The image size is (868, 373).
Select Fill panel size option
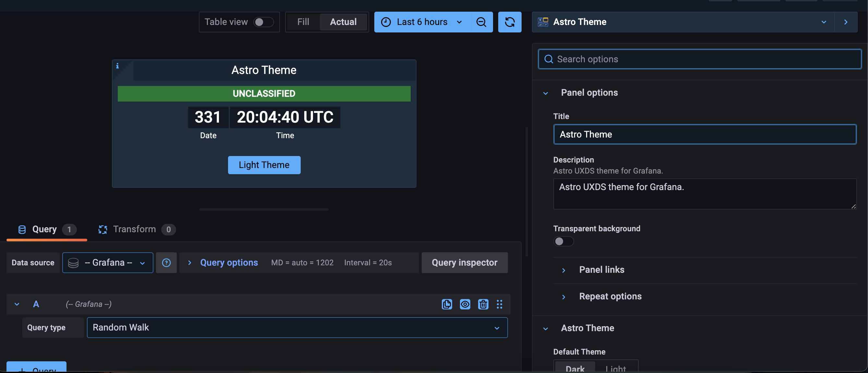pos(303,22)
